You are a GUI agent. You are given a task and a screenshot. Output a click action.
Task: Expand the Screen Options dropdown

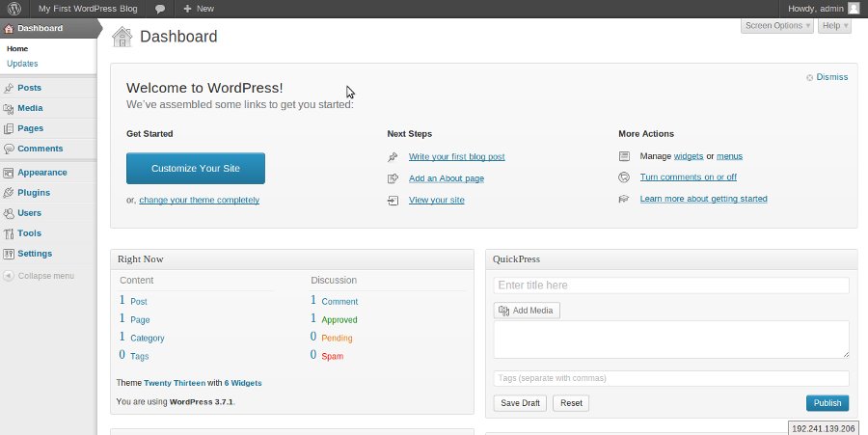777,25
